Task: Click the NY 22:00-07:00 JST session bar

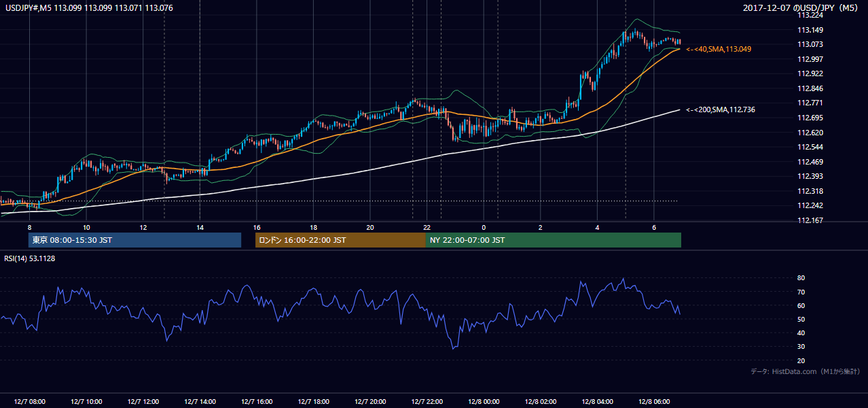Action: (x=554, y=240)
